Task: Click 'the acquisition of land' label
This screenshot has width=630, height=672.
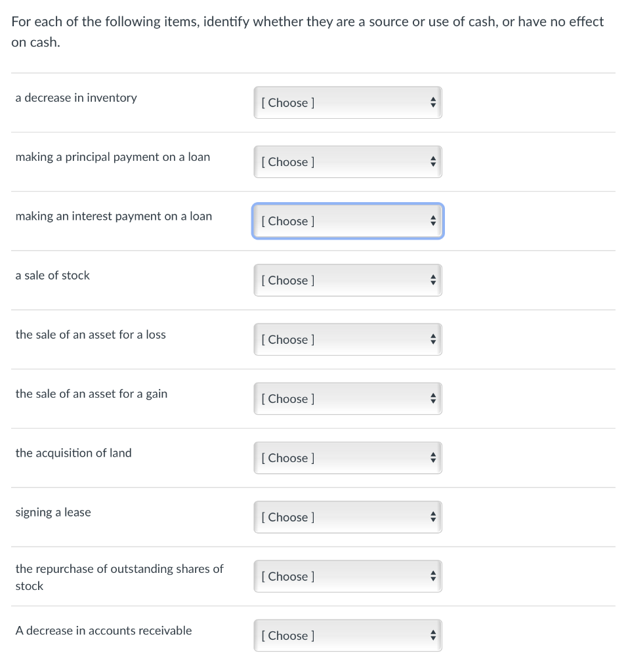Action: tap(73, 453)
